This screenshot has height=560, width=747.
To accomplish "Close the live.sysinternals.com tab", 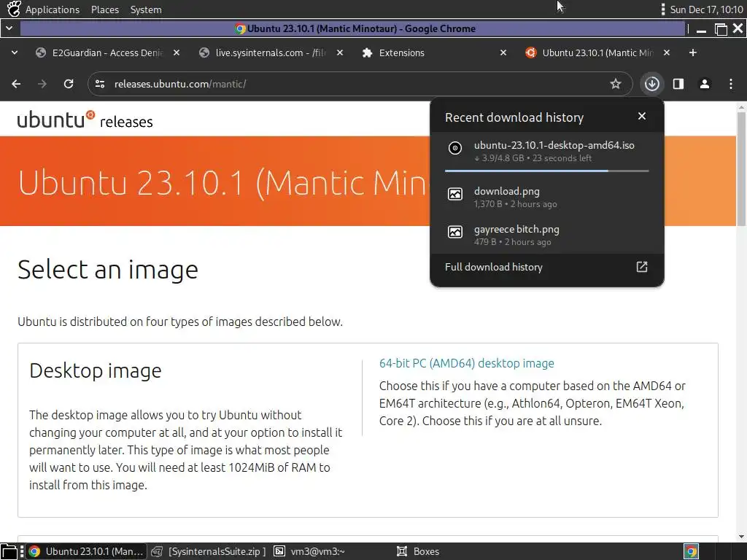I will click(x=340, y=52).
